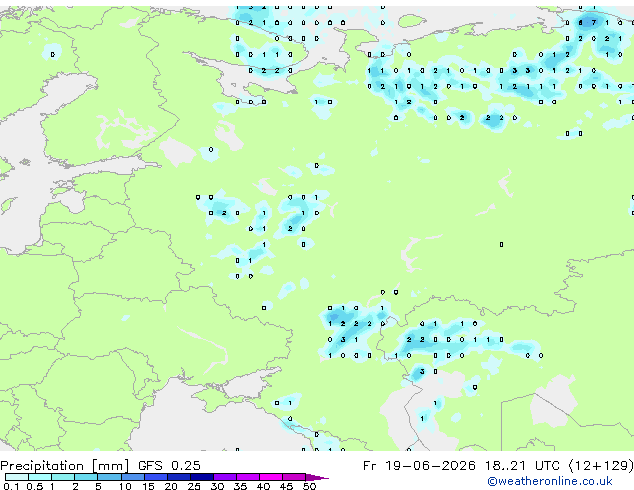Pick the 10–15 mm legend swatch
This screenshot has height=490, width=634.
(x=132, y=477)
